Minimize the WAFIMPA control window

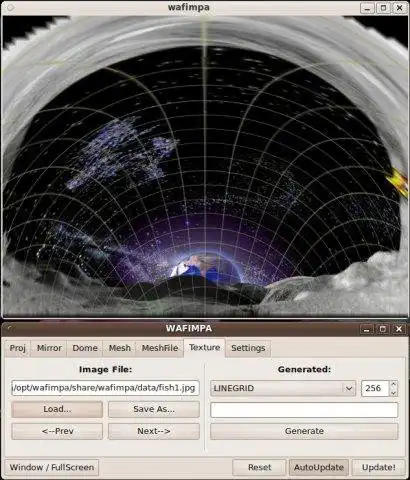coord(367,329)
